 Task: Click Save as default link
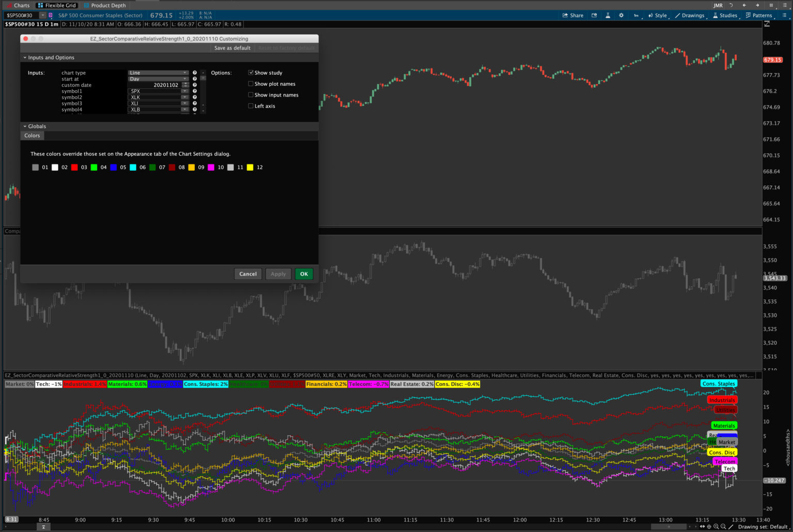(232, 47)
